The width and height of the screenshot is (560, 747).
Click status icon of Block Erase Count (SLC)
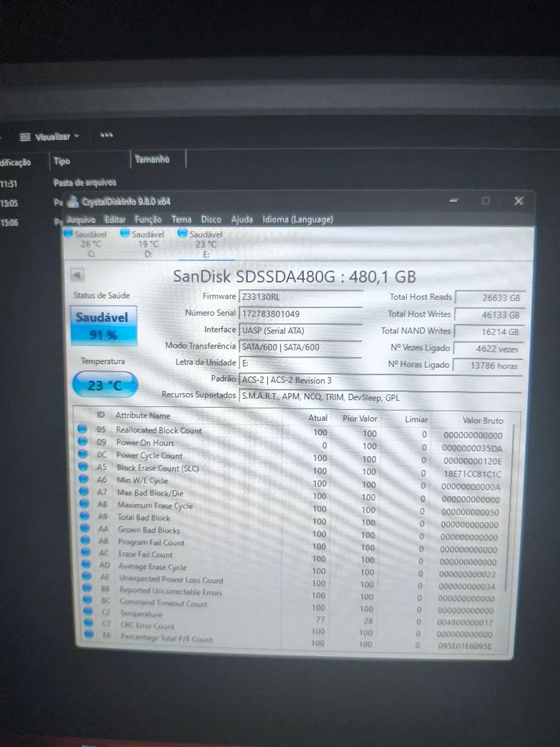pyautogui.click(x=83, y=467)
